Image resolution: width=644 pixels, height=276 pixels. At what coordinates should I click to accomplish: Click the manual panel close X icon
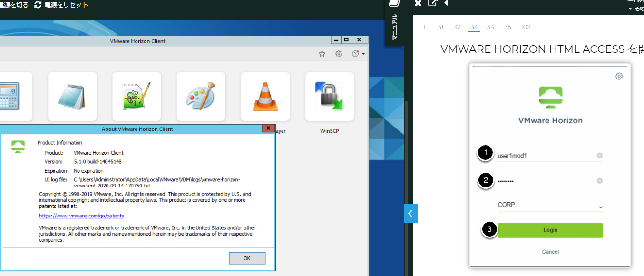418,3
